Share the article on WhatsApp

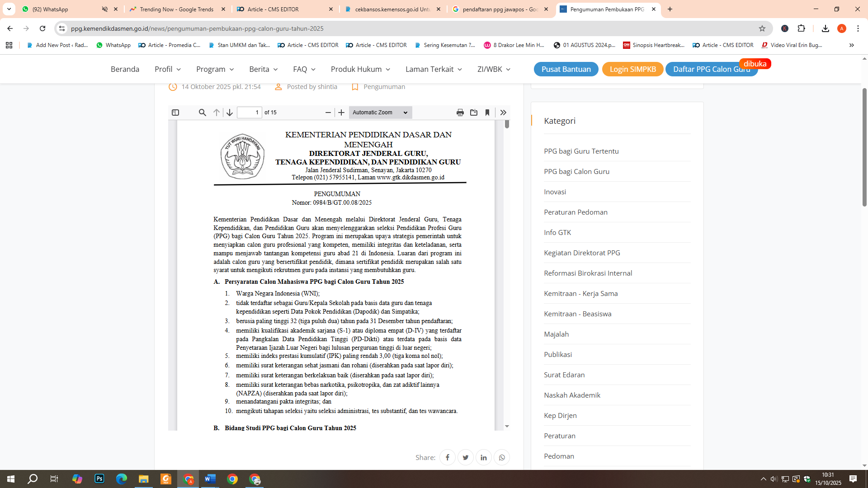(502, 457)
